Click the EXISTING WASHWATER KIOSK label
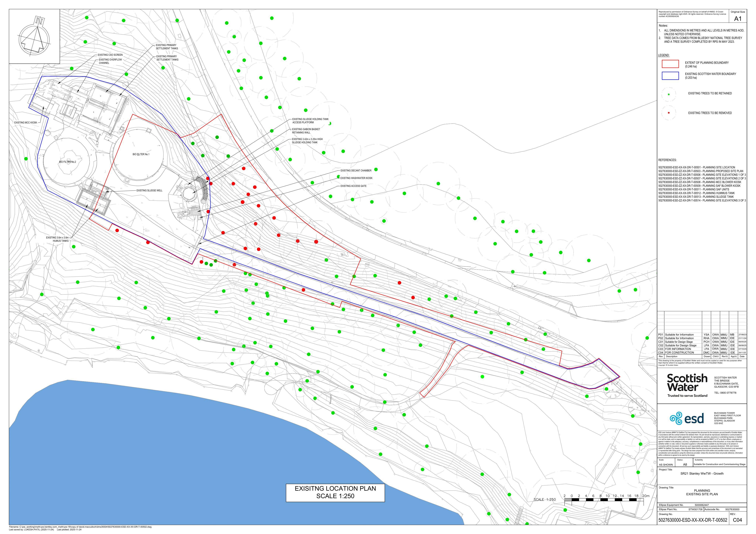 pyautogui.click(x=356, y=178)
